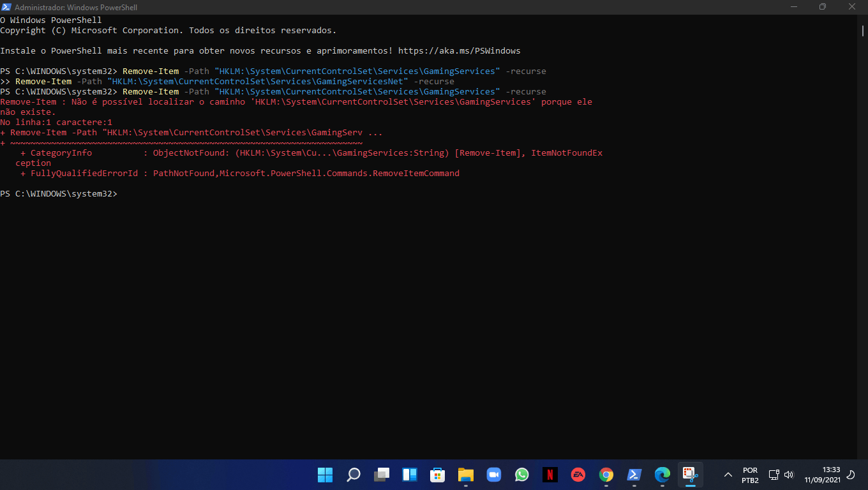The width and height of the screenshot is (868, 490).
Task: Open Snipping Tool from taskbar
Action: tap(690, 475)
